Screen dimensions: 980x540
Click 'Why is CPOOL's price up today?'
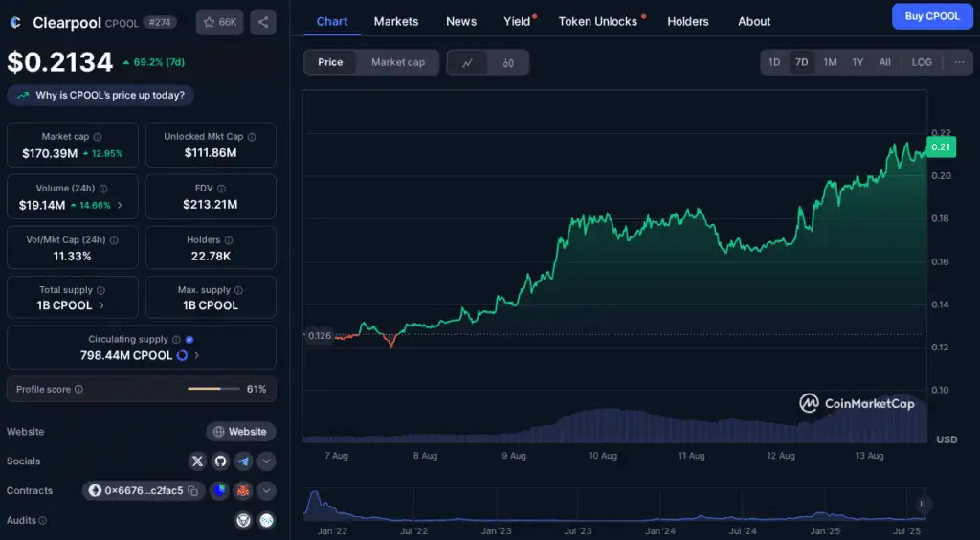[x=100, y=95]
